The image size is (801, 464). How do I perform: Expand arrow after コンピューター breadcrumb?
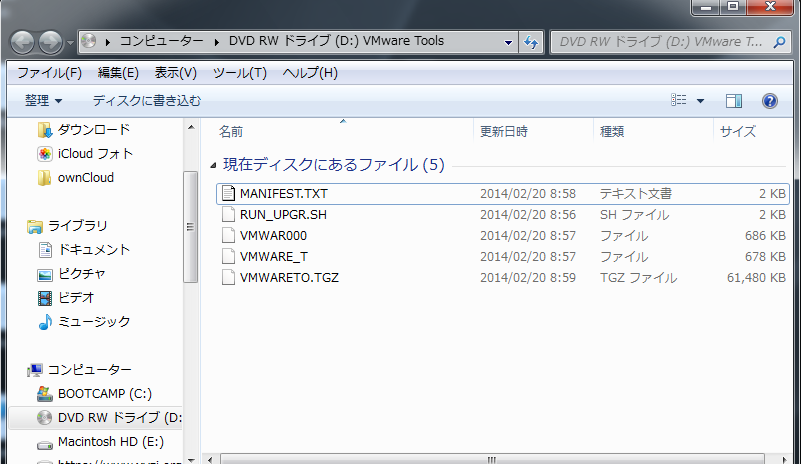(217, 42)
